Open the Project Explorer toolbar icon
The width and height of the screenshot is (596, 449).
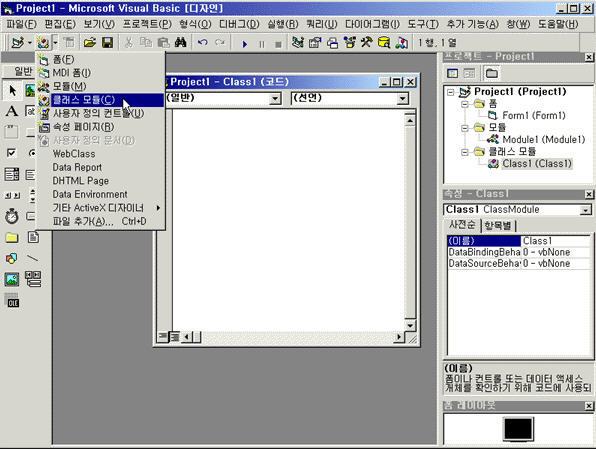point(298,43)
